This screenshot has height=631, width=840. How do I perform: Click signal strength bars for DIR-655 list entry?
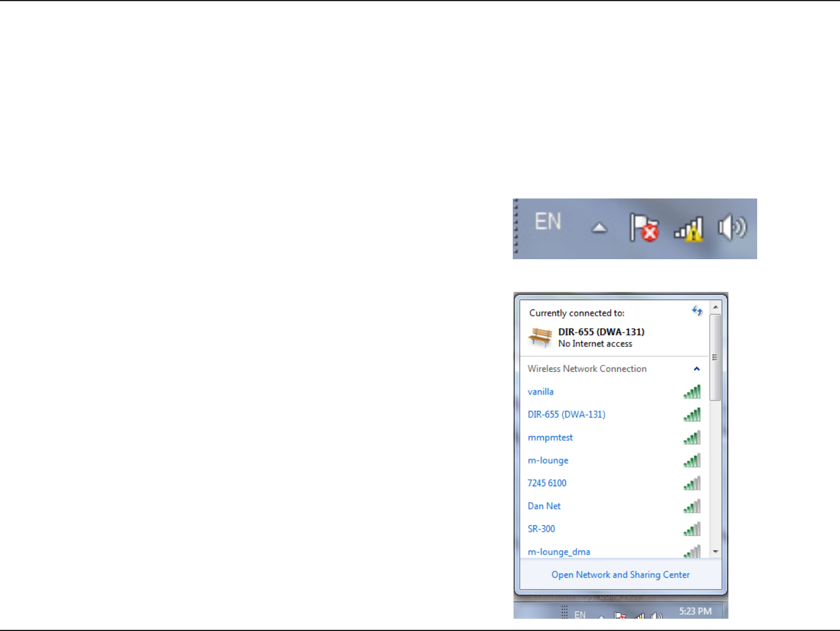(692, 414)
